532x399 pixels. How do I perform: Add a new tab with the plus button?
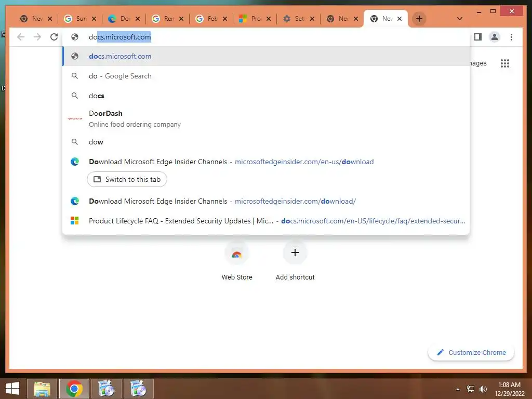[419, 19]
